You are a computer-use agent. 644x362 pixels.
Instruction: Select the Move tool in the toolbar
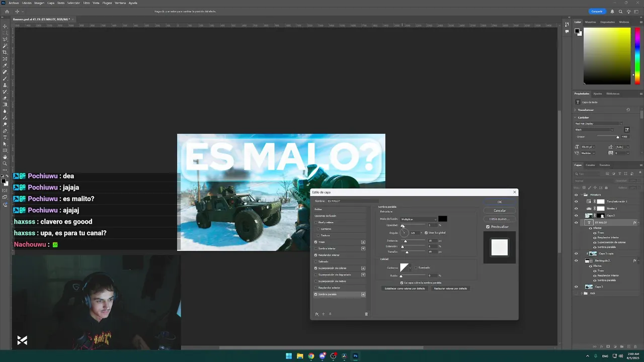click(5, 26)
